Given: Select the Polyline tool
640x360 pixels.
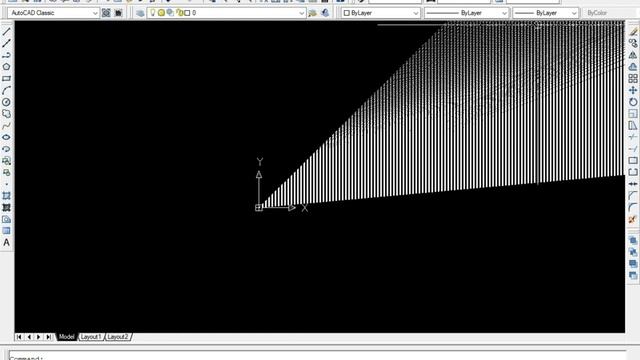Looking at the screenshot, I should [x=7, y=55].
